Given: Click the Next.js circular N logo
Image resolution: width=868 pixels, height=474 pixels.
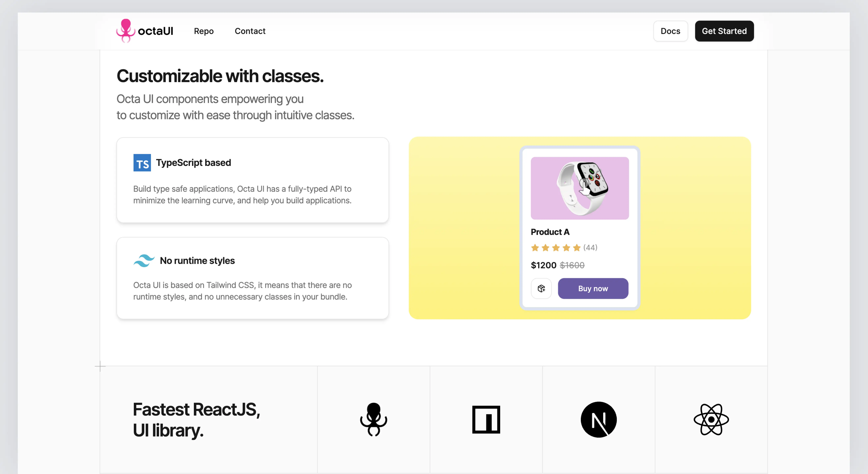Looking at the screenshot, I should pos(598,419).
